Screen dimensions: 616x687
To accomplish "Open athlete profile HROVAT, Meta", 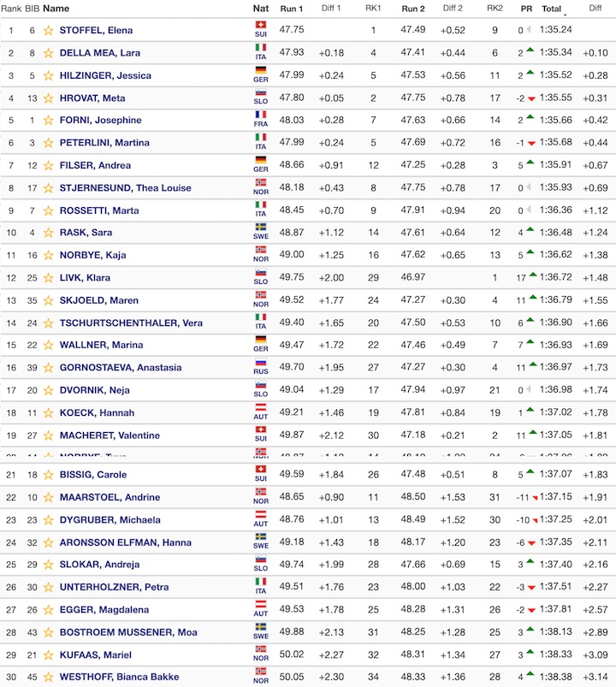I will pos(92,98).
